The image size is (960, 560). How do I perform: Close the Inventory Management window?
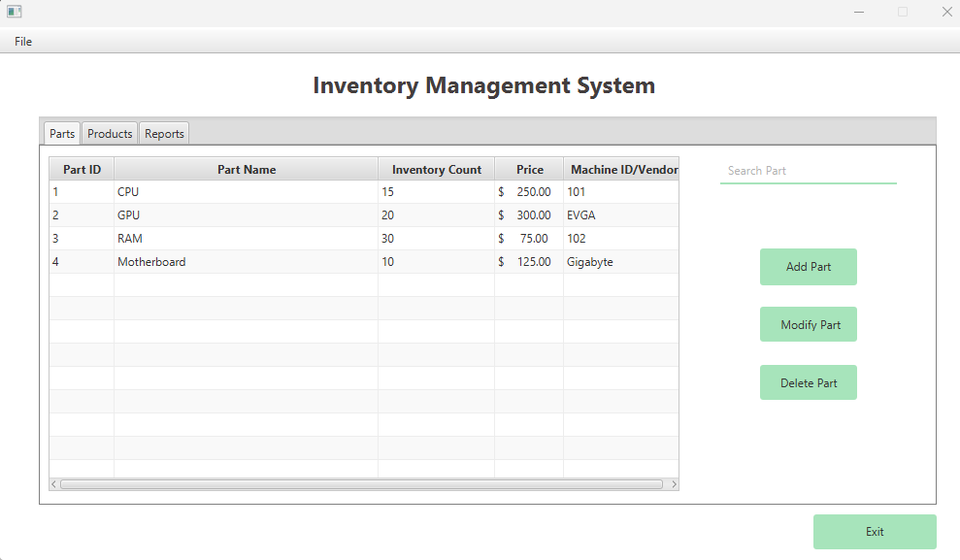946,13
